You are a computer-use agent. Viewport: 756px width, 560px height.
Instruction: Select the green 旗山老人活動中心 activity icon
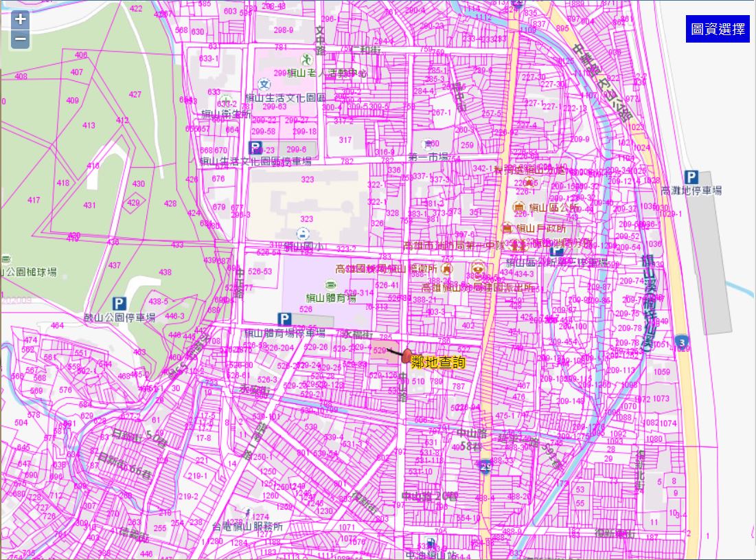[x=306, y=60]
